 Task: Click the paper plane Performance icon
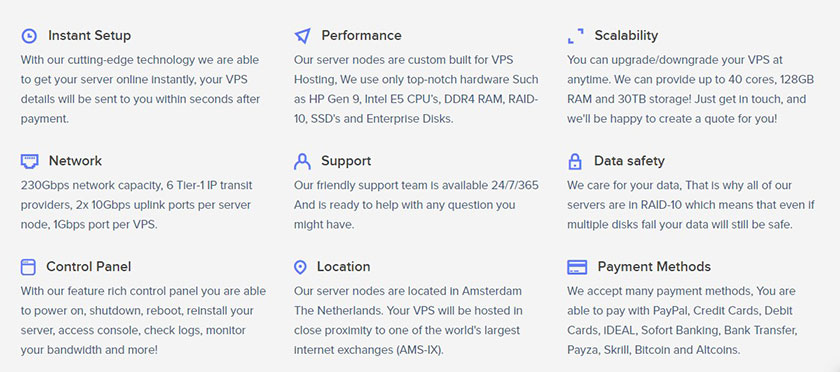point(302,36)
